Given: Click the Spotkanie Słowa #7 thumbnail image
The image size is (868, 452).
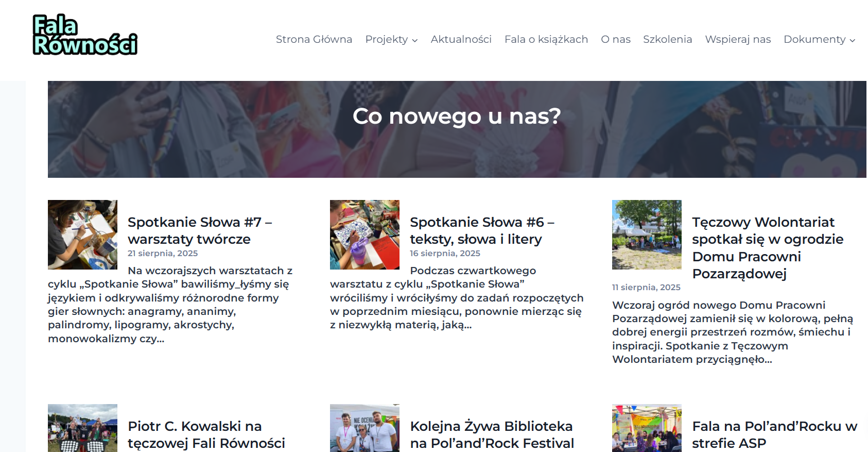Looking at the screenshot, I should [82, 235].
